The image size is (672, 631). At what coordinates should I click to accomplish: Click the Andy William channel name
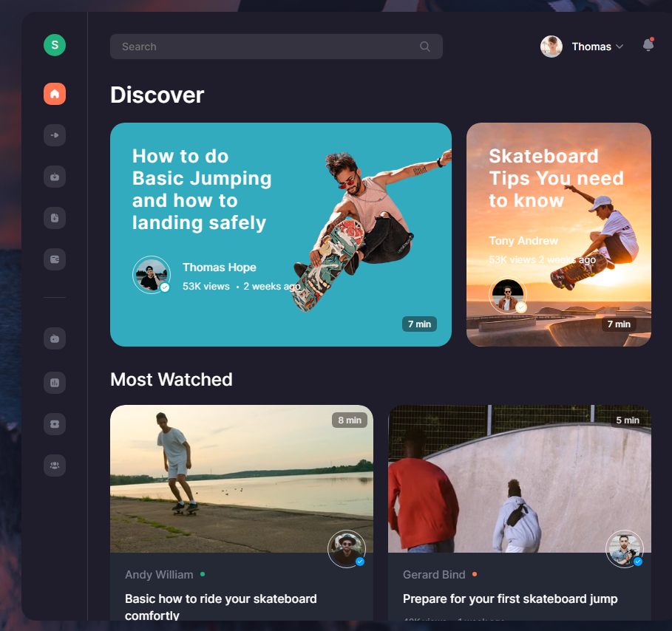click(x=159, y=575)
